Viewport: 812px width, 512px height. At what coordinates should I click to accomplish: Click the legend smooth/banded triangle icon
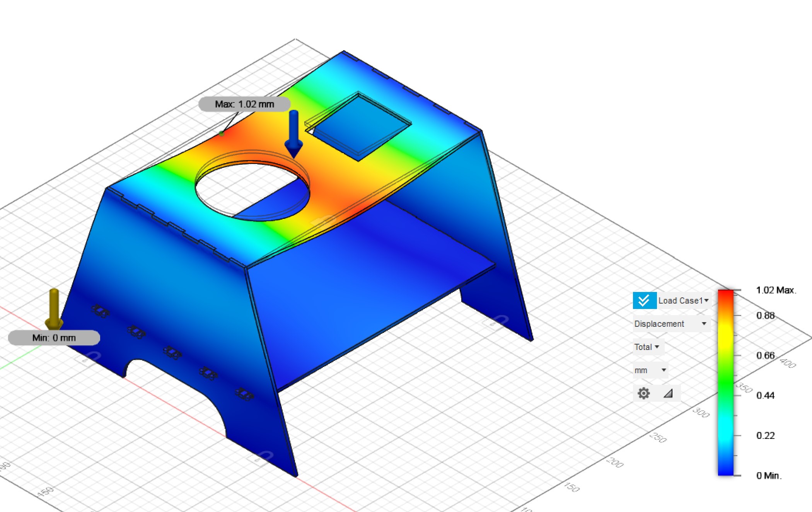pos(668,393)
